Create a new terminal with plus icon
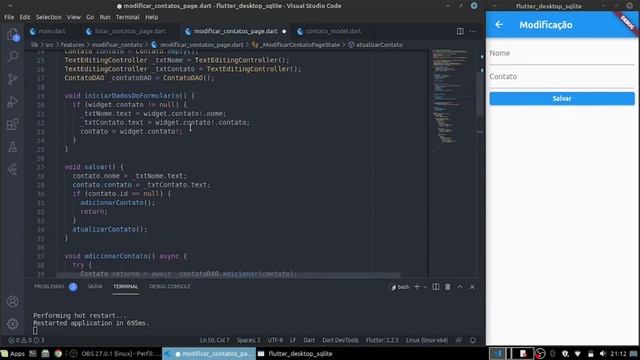 point(417,287)
